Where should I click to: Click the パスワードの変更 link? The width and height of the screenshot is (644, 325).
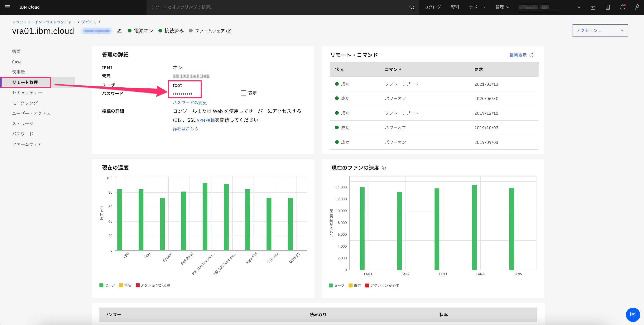pos(190,103)
